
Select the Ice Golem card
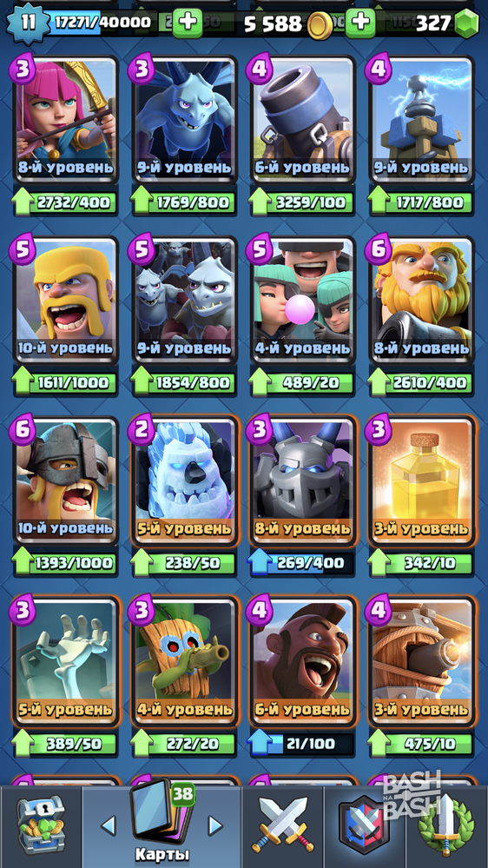pyautogui.click(x=184, y=480)
